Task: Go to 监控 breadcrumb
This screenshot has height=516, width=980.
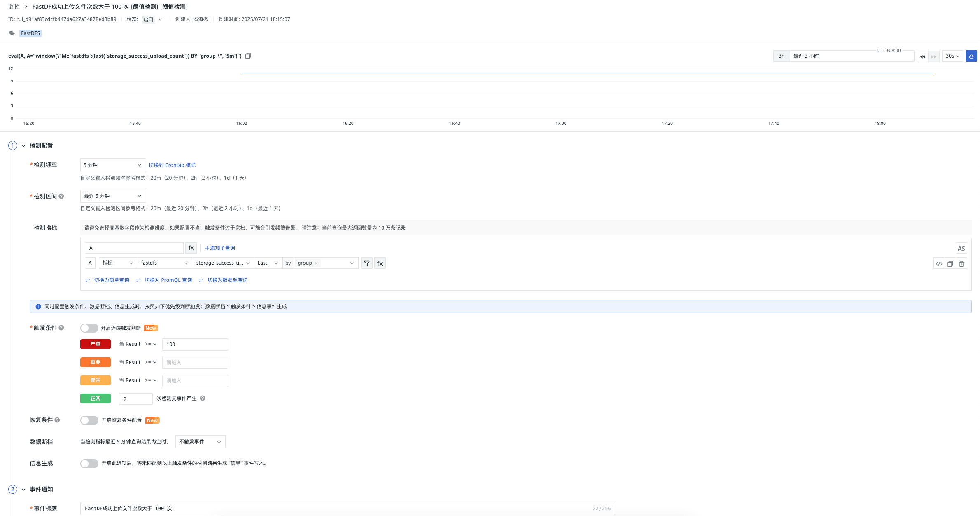Action: (14, 7)
